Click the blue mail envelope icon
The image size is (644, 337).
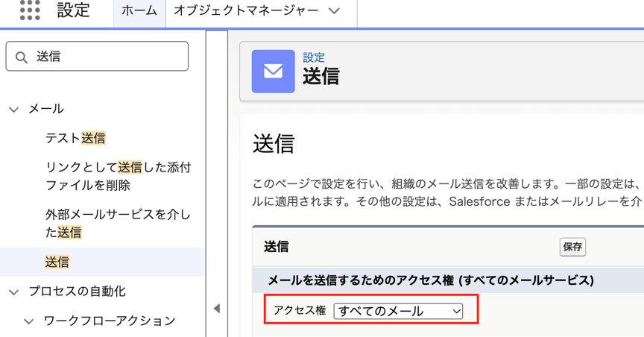273,72
